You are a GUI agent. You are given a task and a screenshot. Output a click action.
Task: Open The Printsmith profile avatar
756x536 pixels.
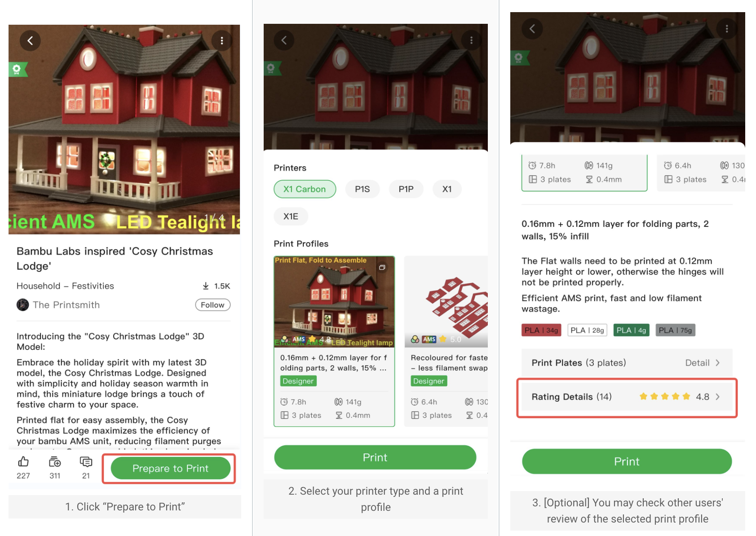point(22,305)
